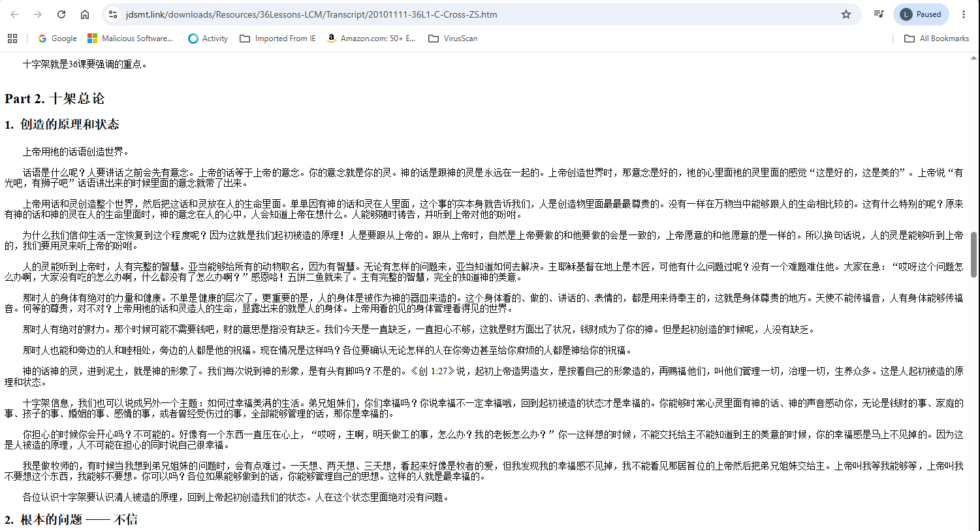The image size is (980, 531).
Task: Click the paragraph starting '各位认识十字架要认识清人被造的原理'
Action: (236, 497)
